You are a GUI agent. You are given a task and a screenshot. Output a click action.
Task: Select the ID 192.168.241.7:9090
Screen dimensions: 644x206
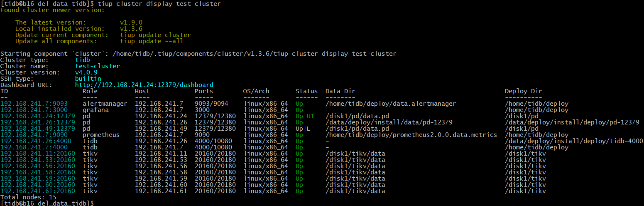pos(34,135)
